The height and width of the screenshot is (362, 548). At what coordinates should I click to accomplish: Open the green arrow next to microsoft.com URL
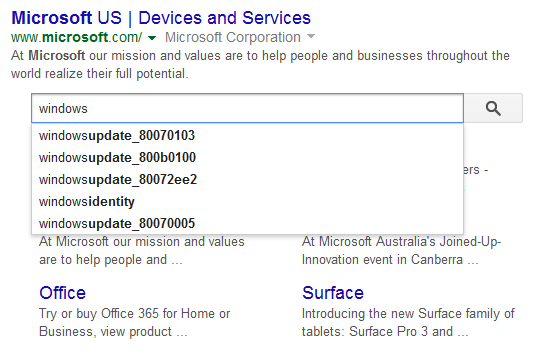152,38
